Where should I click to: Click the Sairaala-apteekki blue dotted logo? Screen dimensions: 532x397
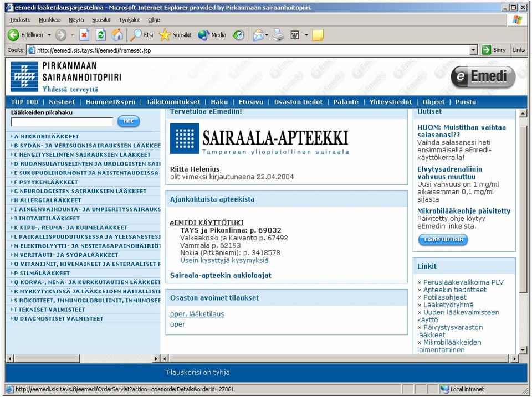(185, 138)
